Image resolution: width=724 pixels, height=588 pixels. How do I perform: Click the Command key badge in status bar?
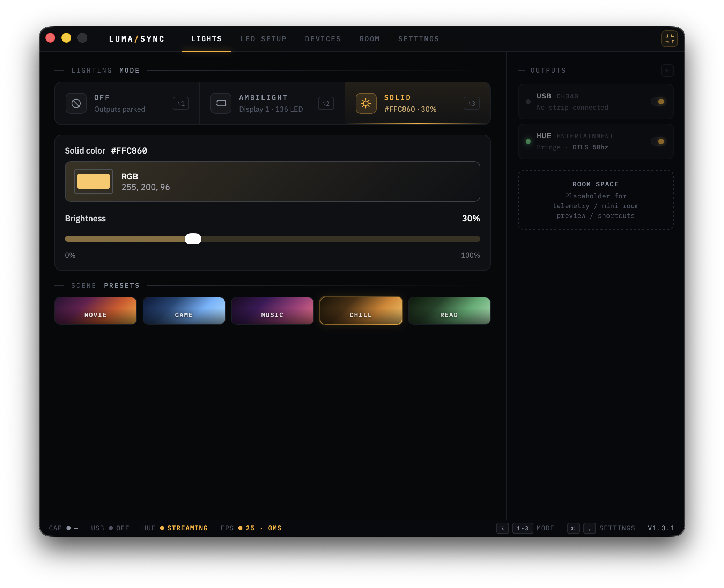573,528
